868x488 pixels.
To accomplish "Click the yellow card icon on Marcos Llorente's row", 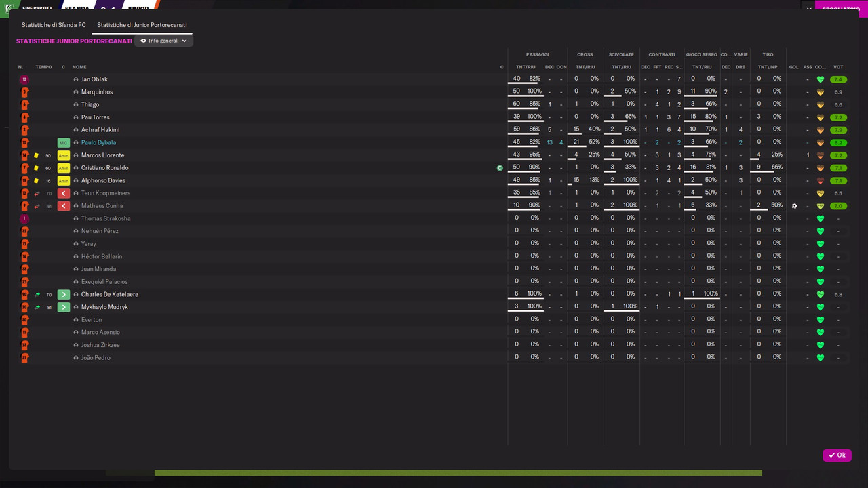I will coord(37,155).
